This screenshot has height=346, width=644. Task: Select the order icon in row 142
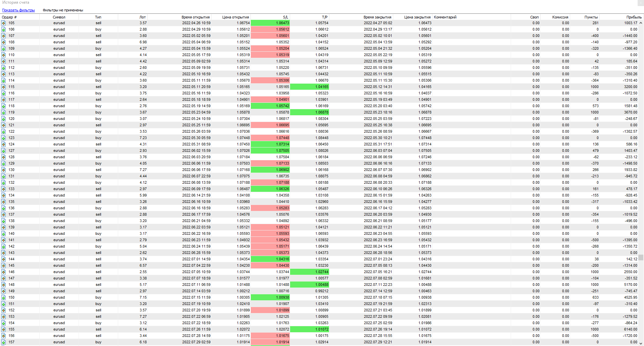[3, 247]
